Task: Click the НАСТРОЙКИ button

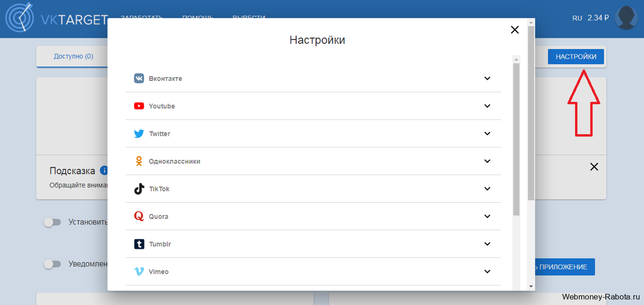Action: [576, 56]
